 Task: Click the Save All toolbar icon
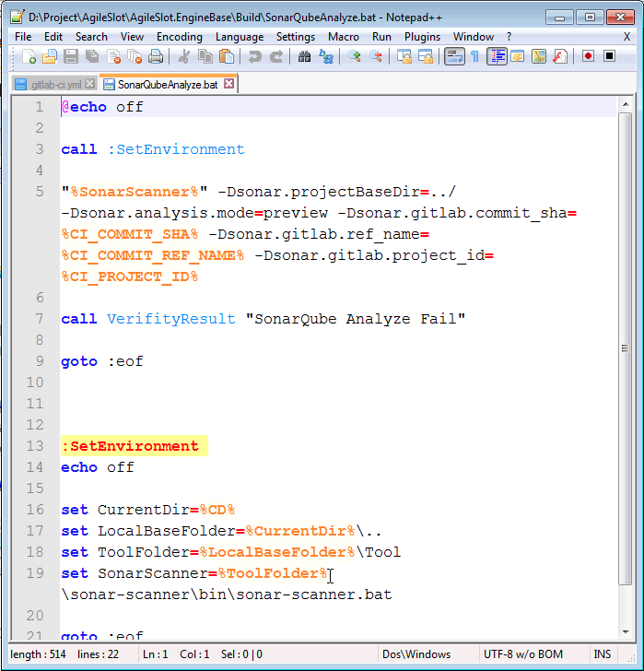point(92,56)
